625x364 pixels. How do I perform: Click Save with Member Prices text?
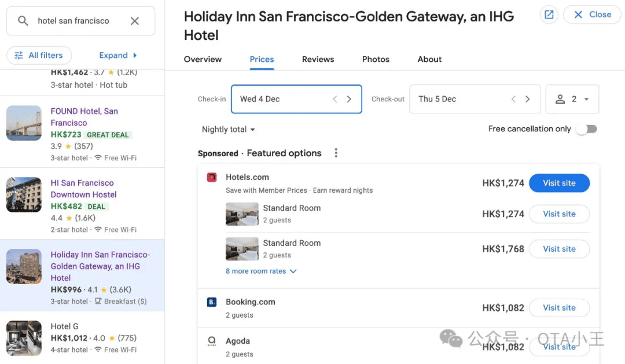pos(266,190)
